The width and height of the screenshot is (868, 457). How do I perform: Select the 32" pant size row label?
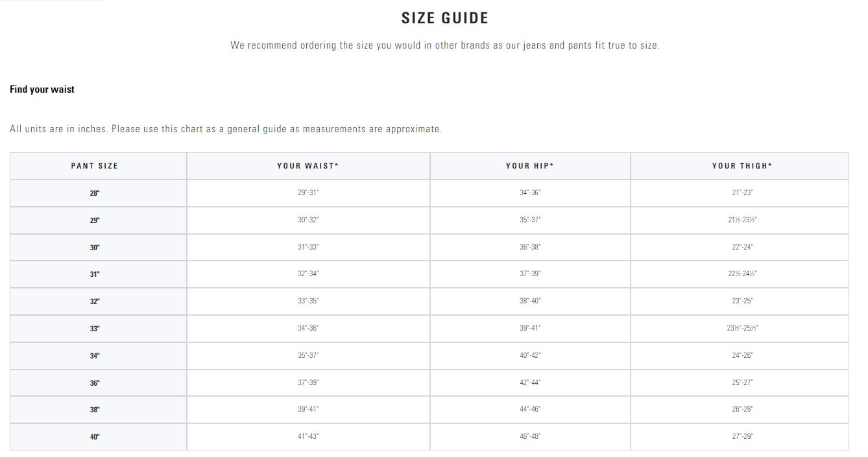coord(95,301)
